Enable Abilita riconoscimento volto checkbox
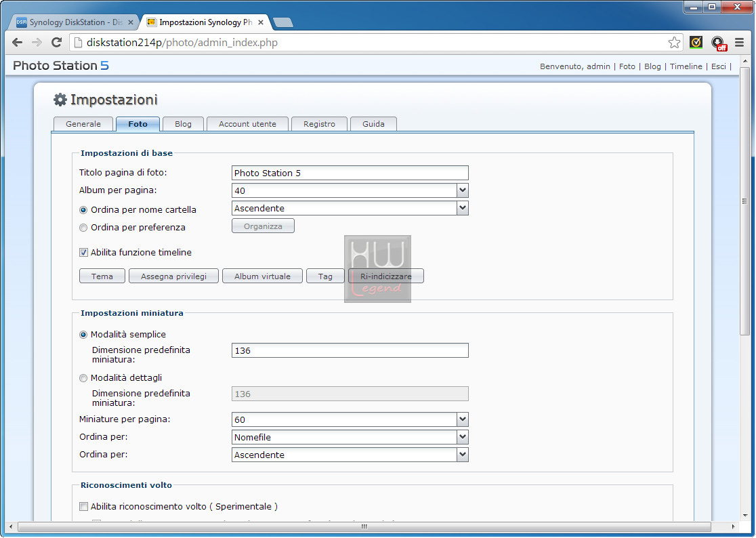Viewport: 756px width, 538px height. pyautogui.click(x=83, y=506)
